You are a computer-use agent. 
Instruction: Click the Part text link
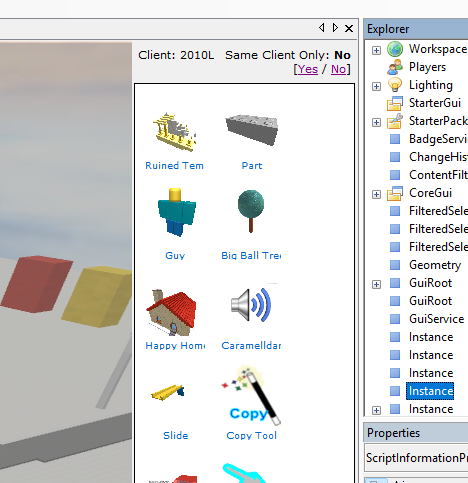point(252,166)
